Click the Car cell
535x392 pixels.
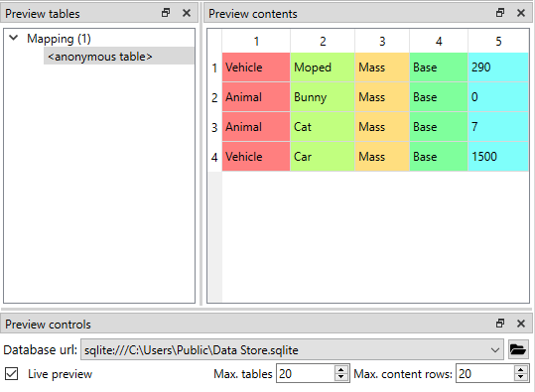pos(323,156)
